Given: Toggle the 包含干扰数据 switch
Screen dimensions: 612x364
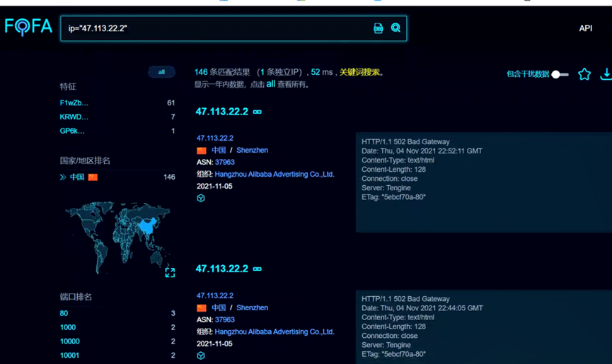Looking at the screenshot, I should coord(560,74).
